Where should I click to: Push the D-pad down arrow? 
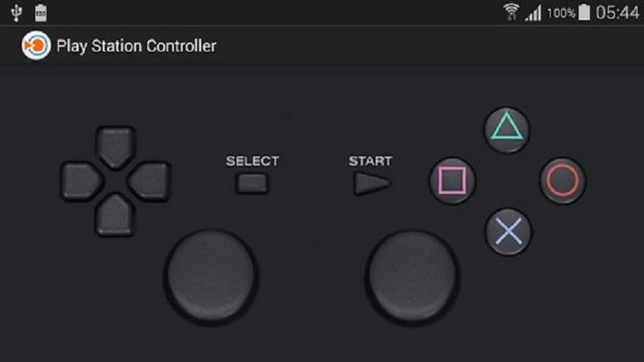pyautogui.click(x=115, y=215)
